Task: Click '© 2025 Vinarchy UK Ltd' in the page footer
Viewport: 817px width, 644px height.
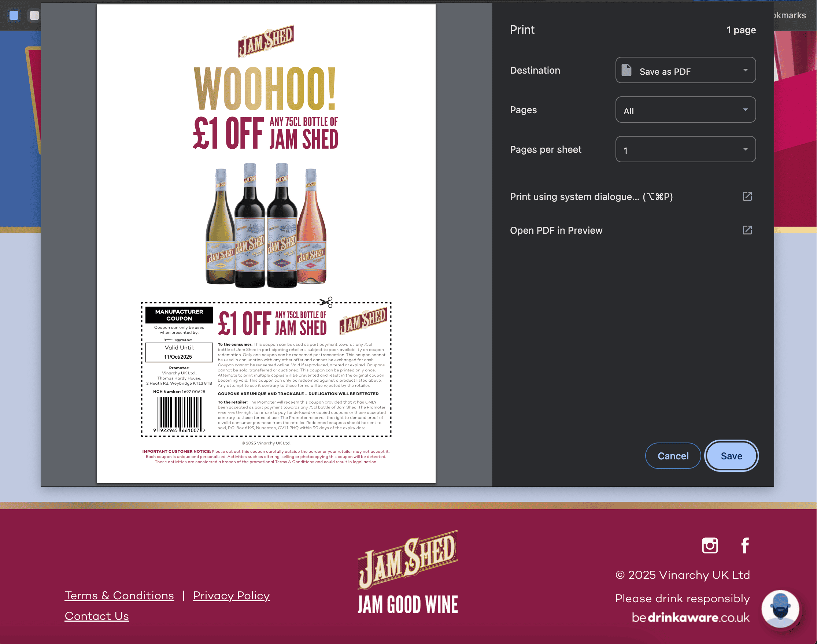Action: pyautogui.click(x=683, y=575)
